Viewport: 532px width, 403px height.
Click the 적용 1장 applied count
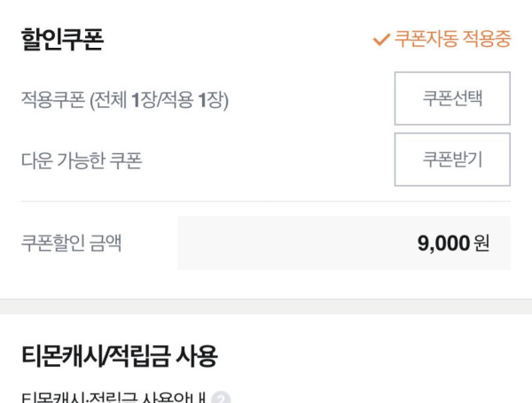coord(194,101)
